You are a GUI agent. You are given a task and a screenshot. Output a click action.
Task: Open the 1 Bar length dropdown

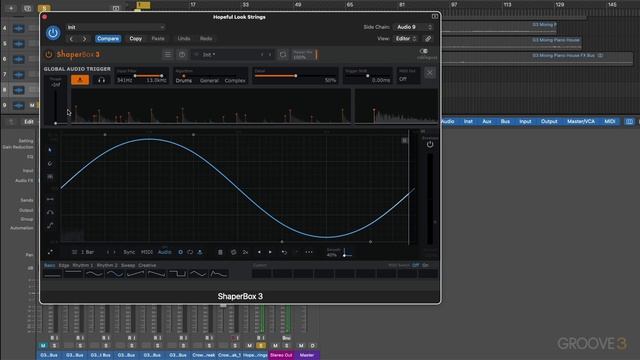pyautogui.click(x=83, y=252)
